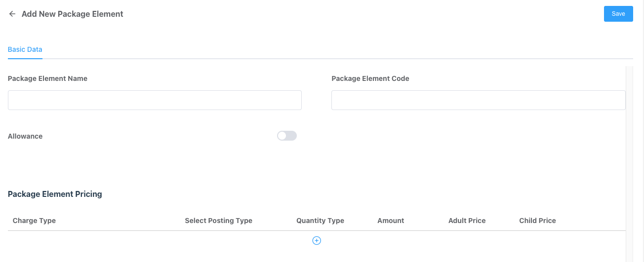Click the Select Posting Type column header
Image resolution: width=644 pixels, height=262 pixels.
tap(218, 221)
